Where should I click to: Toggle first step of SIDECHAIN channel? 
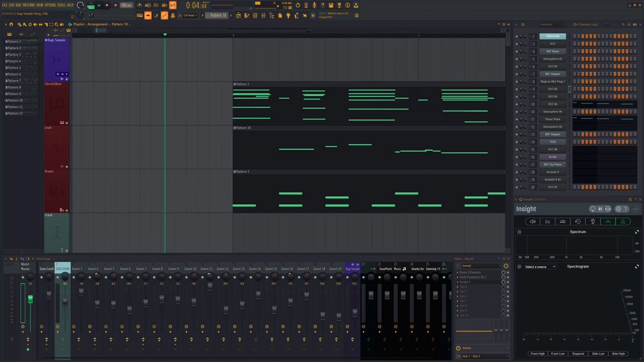pos(574,36)
